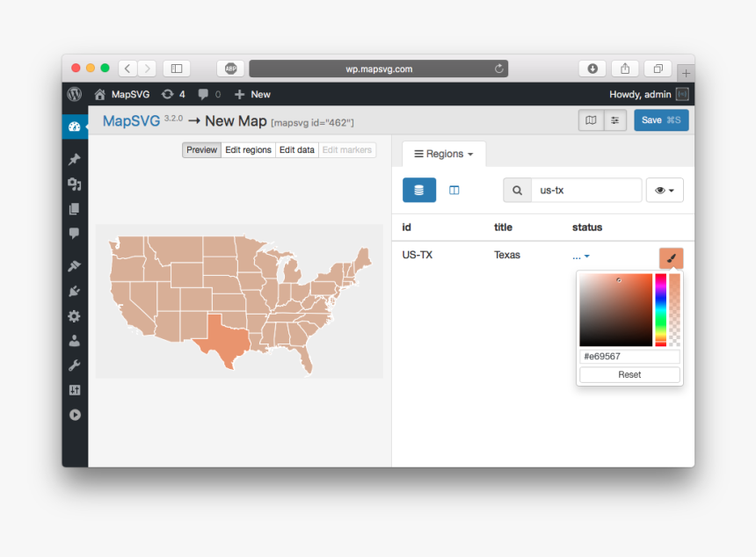Open the Tools wrench sidebar icon
Viewport: 756px width, 557px height.
pos(74,365)
